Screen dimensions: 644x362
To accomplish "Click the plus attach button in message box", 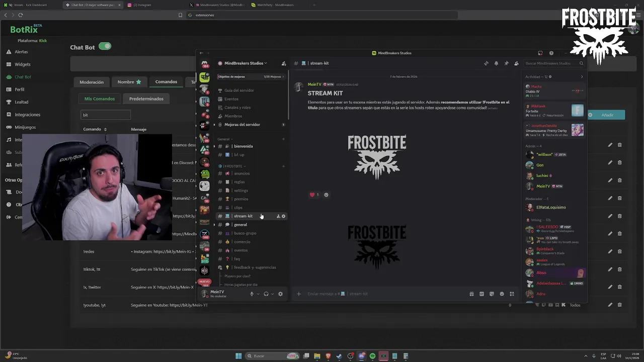I will pos(299,294).
